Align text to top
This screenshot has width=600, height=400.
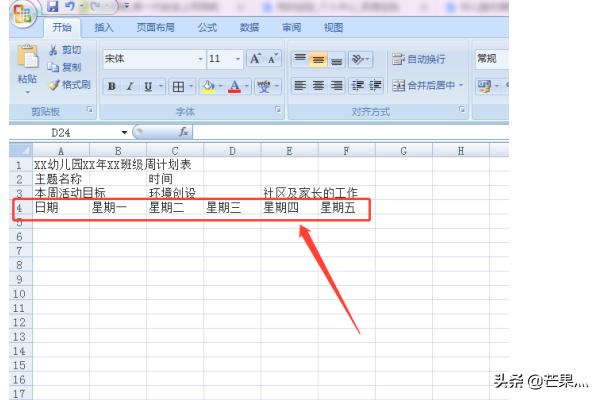300,59
